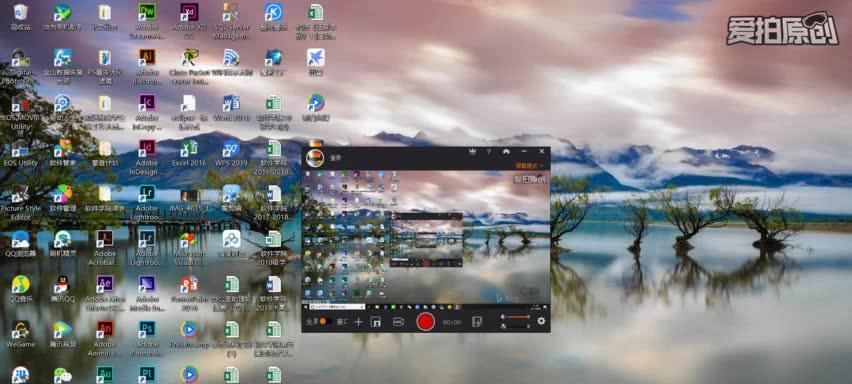Toggle the camera icon in recorder toolbar
This screenshot has width=852, height=384.
click(398, 322)
